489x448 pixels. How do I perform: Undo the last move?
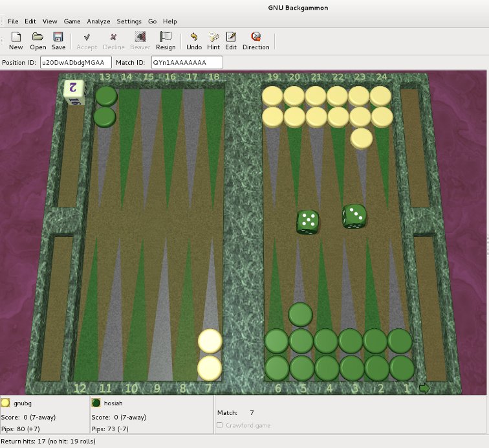194,41
